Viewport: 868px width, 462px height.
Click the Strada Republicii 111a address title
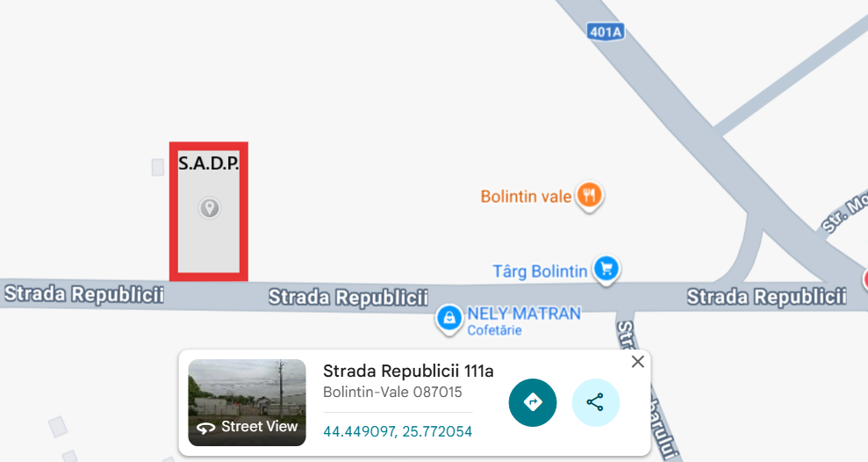click(x=408, y=371)
